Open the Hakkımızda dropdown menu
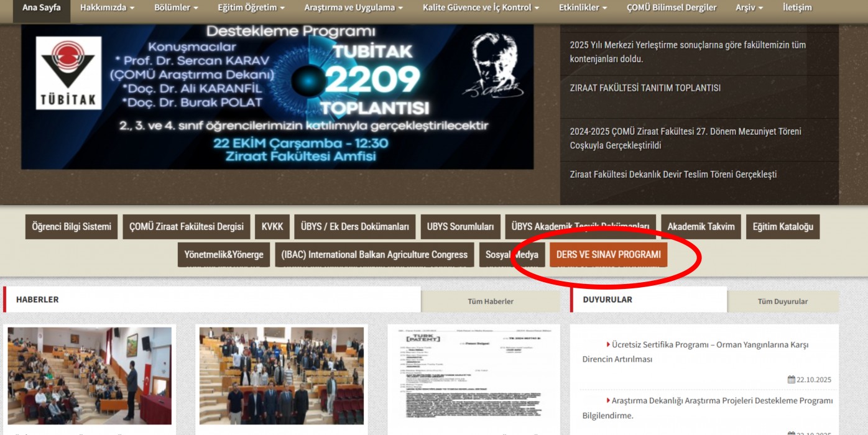This screenshot has height=435, width=868. coord(106,8)
